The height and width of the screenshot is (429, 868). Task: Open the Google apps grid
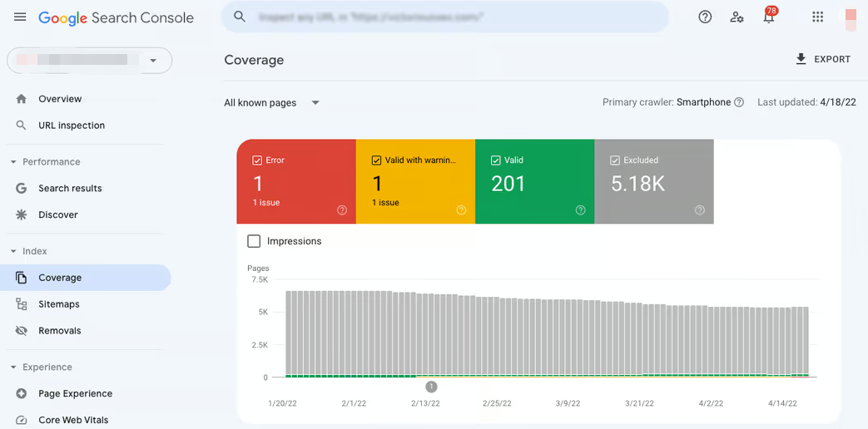(817, 17)
